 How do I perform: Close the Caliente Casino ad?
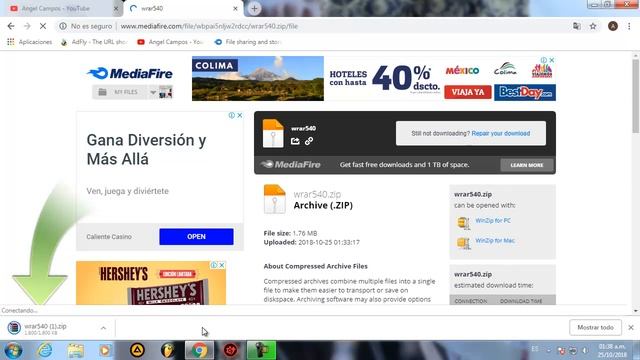click(240, 116)
